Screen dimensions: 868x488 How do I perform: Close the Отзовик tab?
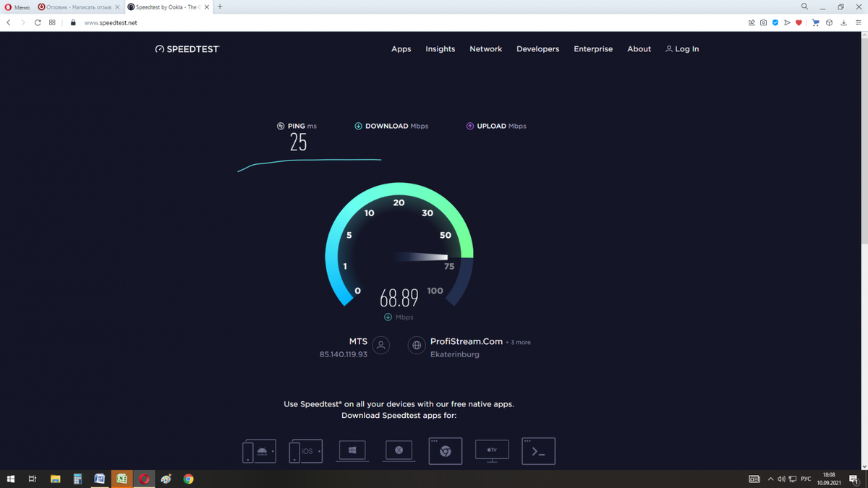tap(117, 7)
